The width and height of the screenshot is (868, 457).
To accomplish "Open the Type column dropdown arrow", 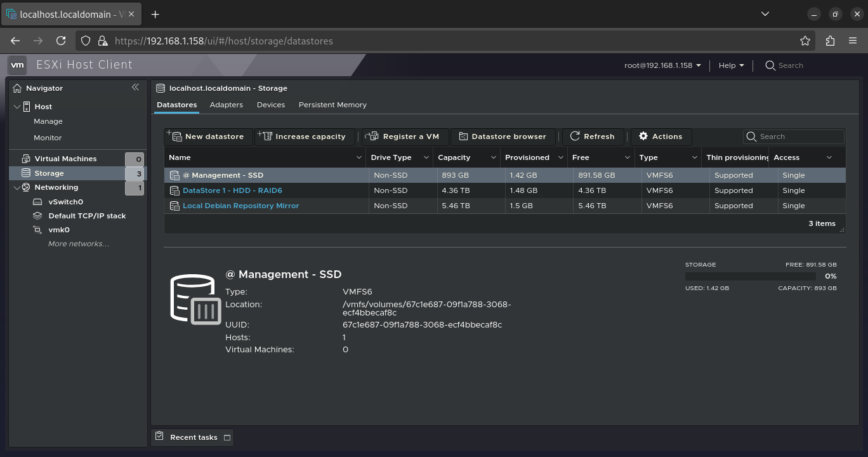I will [695, 157].
